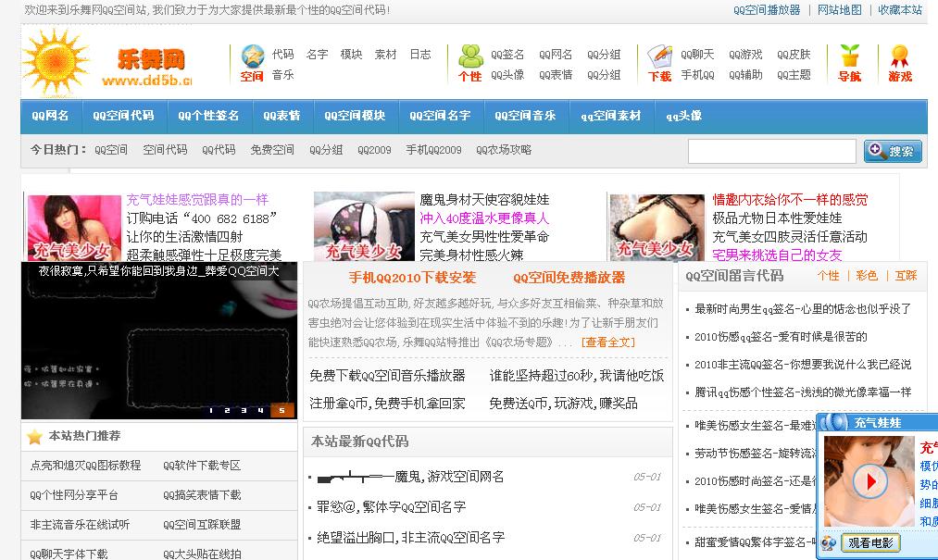Image resolution: width=938 pixels, height=560 pixels.
Task: Select QQ表情 in the blue navigation bar
Action: 281,116
